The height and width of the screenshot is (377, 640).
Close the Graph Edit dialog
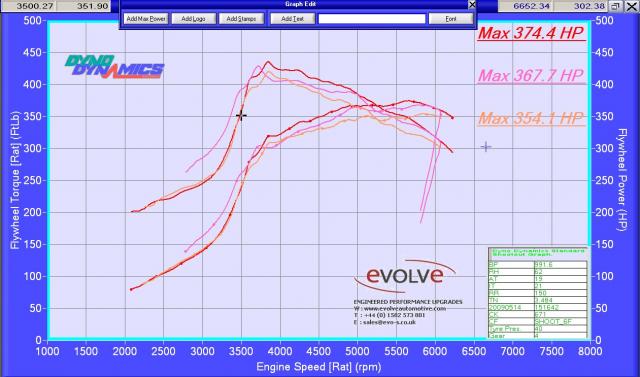coord(472,4)
